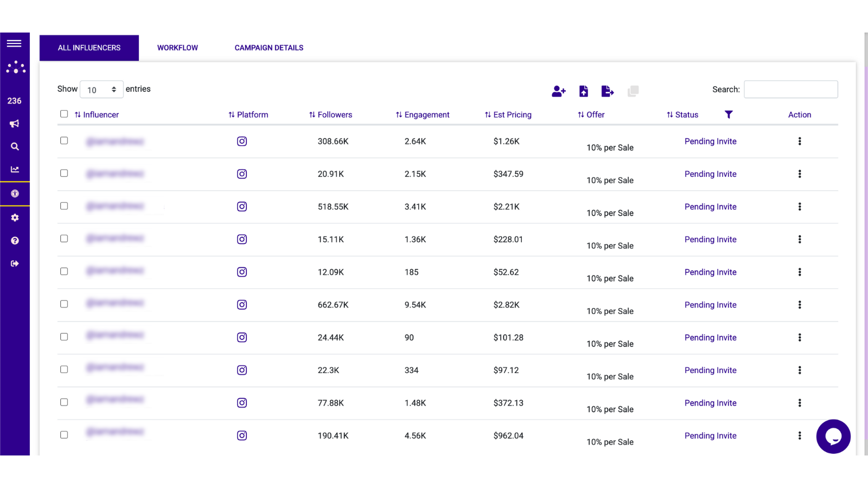
Task: Click Instagram icon in 662.67K followers row
Action: pyautogui.click(x=242, y=305)
